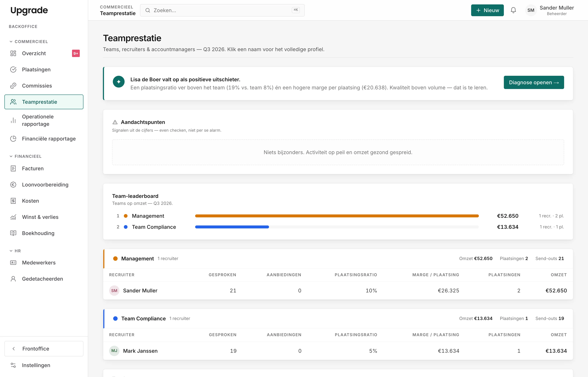Open Boekhouding

44,233
